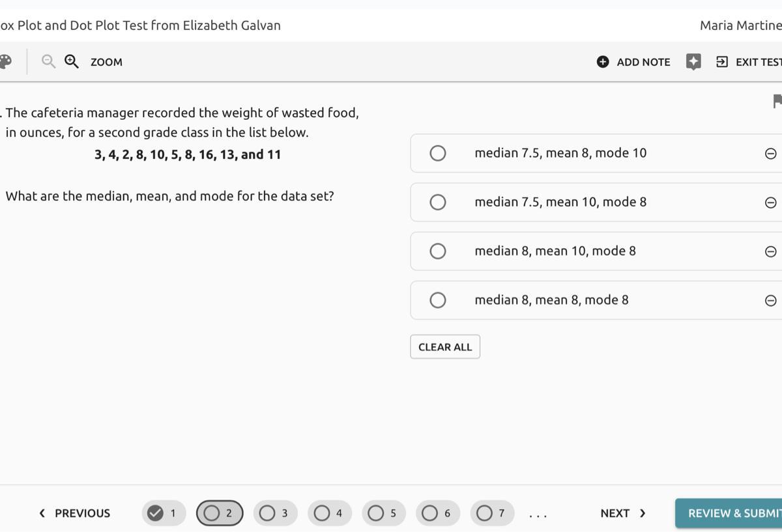Viewport: 782px width, 532px height.
Task: Add a note to this question
Action: (633, 62)
